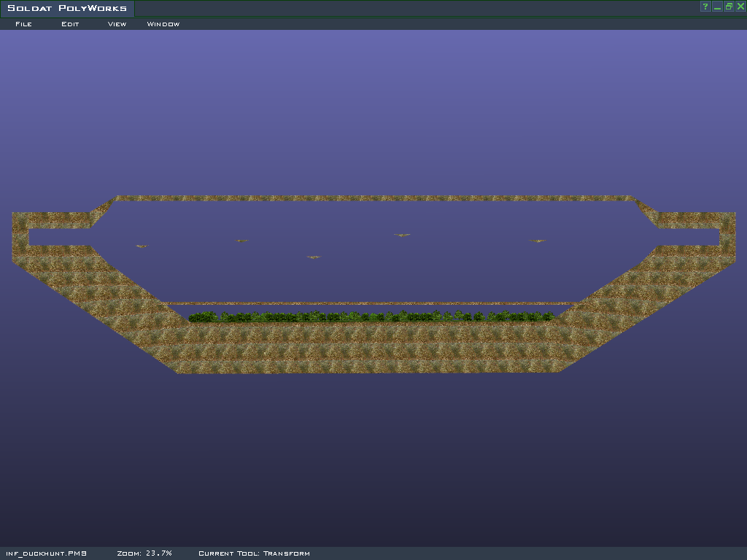Select the highest duck near map center
Viewport: 747px width, 560px height.
(x=402, y=235)
